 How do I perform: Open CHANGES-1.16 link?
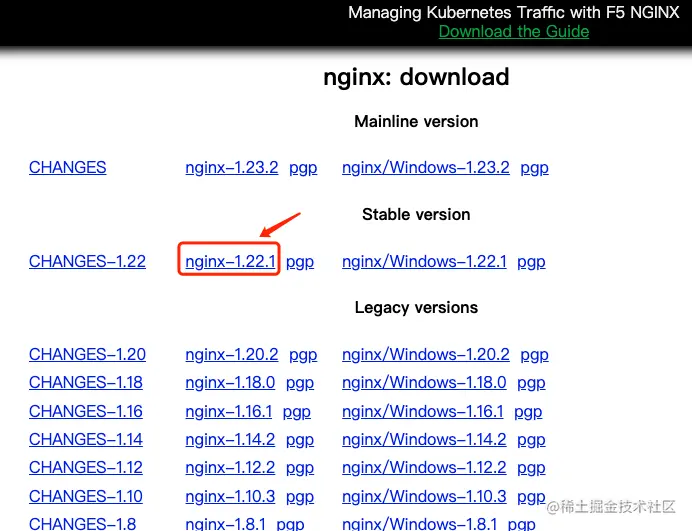pyautogui.click(x=86, y=411)
